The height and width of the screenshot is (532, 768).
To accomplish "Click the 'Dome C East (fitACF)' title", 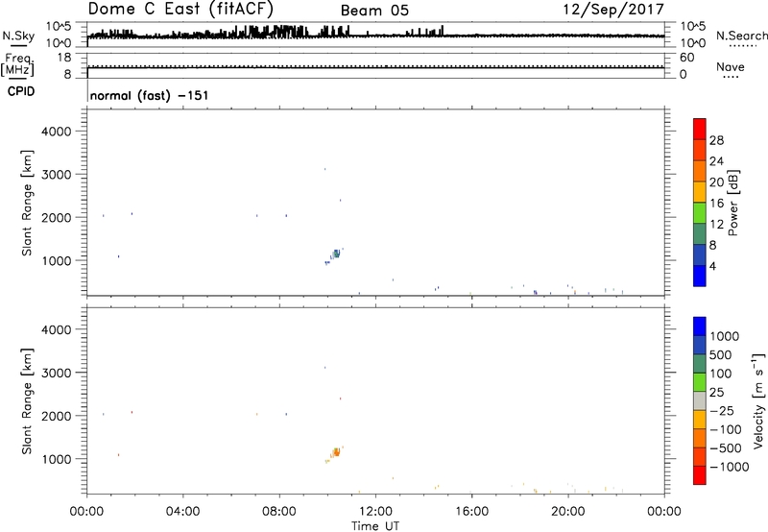I will (x=180, y=9).
